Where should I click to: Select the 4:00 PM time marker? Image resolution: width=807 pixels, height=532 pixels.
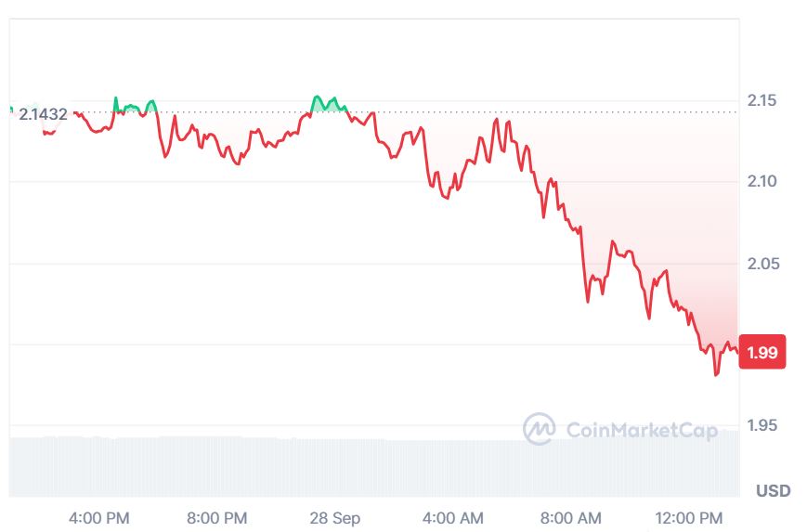point(98,517)
